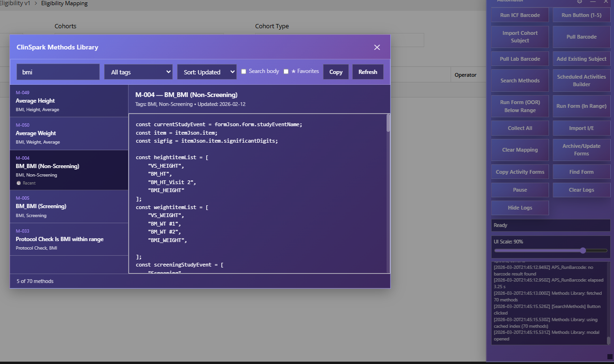Hide Logs in Automator panel

[x=520, y=208]
